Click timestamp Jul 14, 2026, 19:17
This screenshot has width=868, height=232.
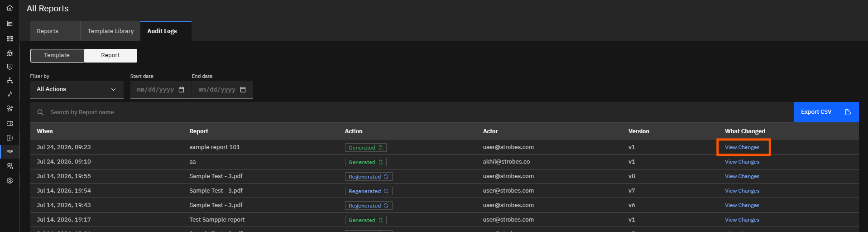tap(64, 220)
